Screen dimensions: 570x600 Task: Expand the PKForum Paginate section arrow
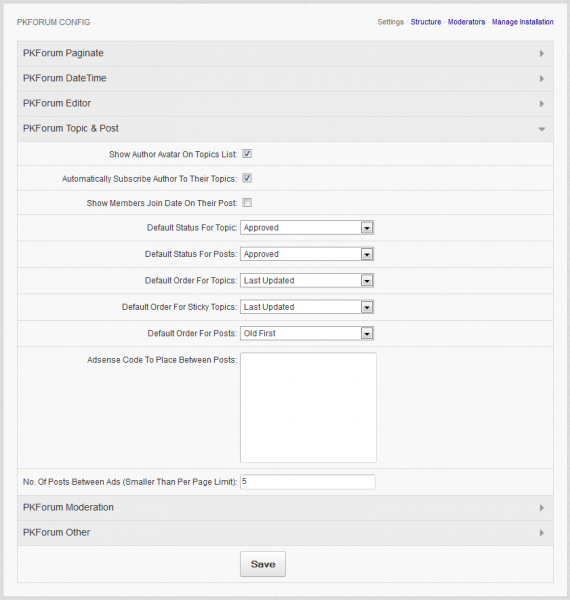click(x=542, y=54)
